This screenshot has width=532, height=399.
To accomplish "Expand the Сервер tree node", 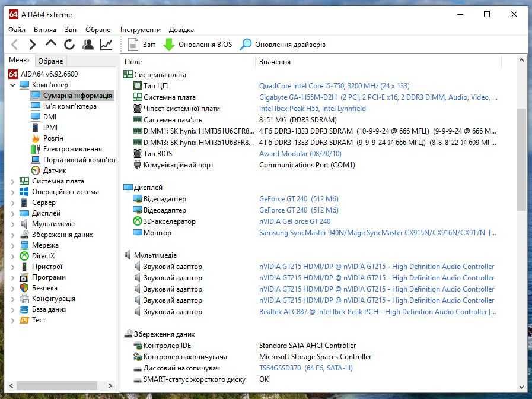I will pyautogui.click(x=13, y=202).
